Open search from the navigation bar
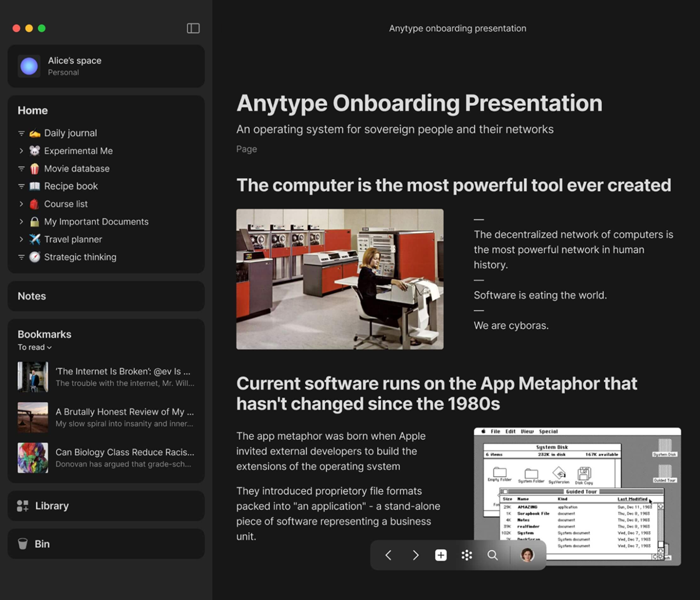Viewport: 700px width, 600px height. click(492, 555)
